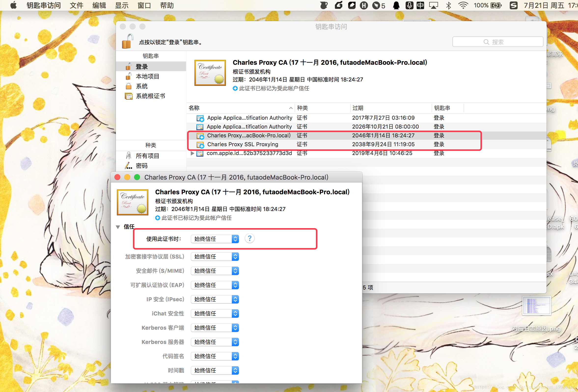Click large Root certificate image in main window

point(210,73)
